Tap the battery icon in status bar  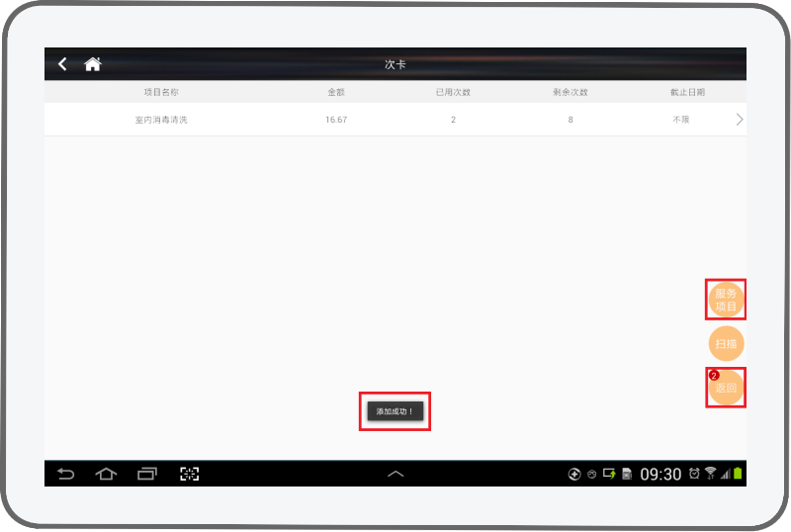tap(738, 474)
